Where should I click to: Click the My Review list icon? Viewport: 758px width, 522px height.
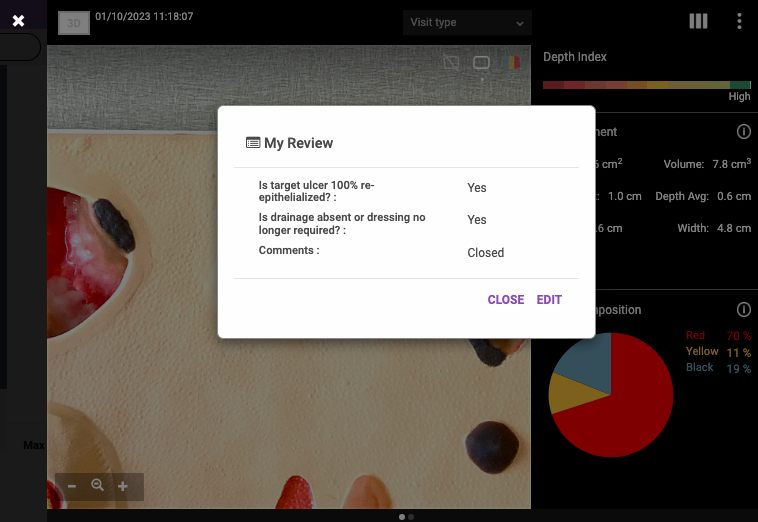point(253,143)
